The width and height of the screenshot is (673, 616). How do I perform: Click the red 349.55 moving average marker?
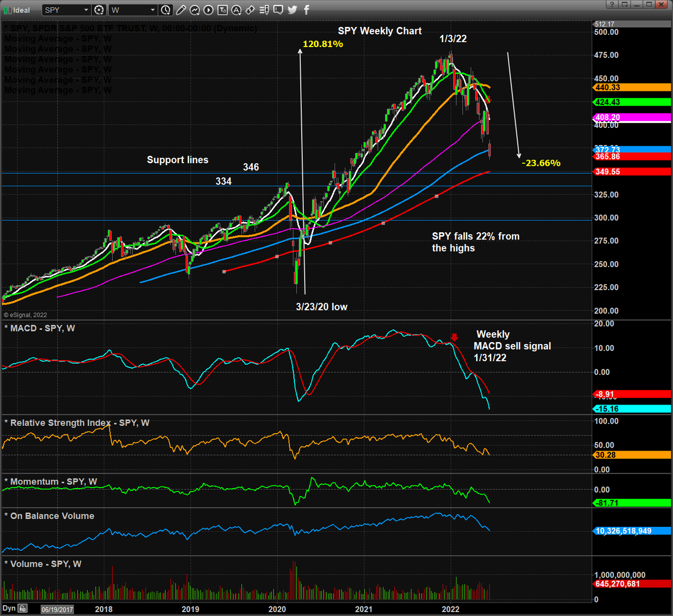(632, 172)
